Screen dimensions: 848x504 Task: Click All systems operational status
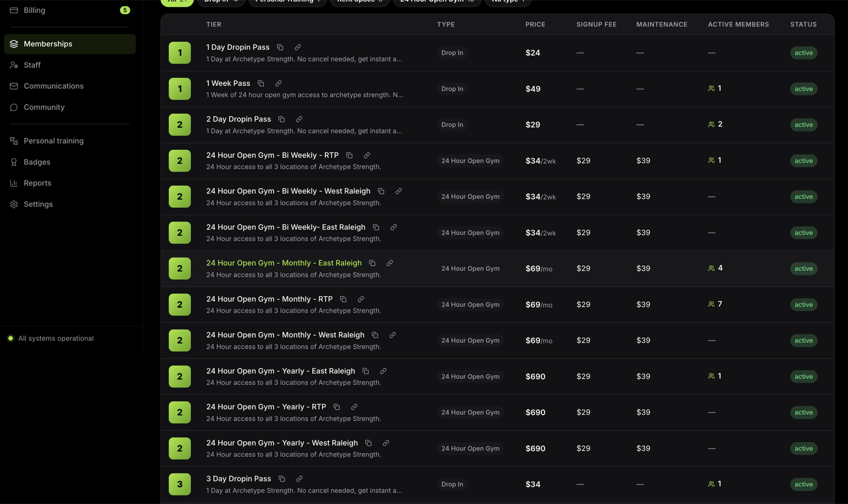(x=51, y=338)
